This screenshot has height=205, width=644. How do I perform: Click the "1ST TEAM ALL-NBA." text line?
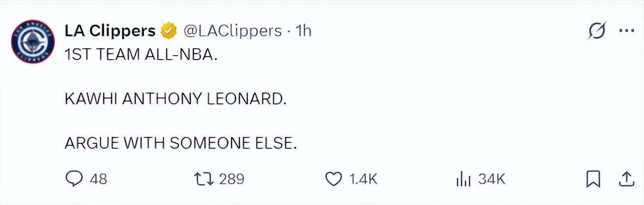point(141,56)
